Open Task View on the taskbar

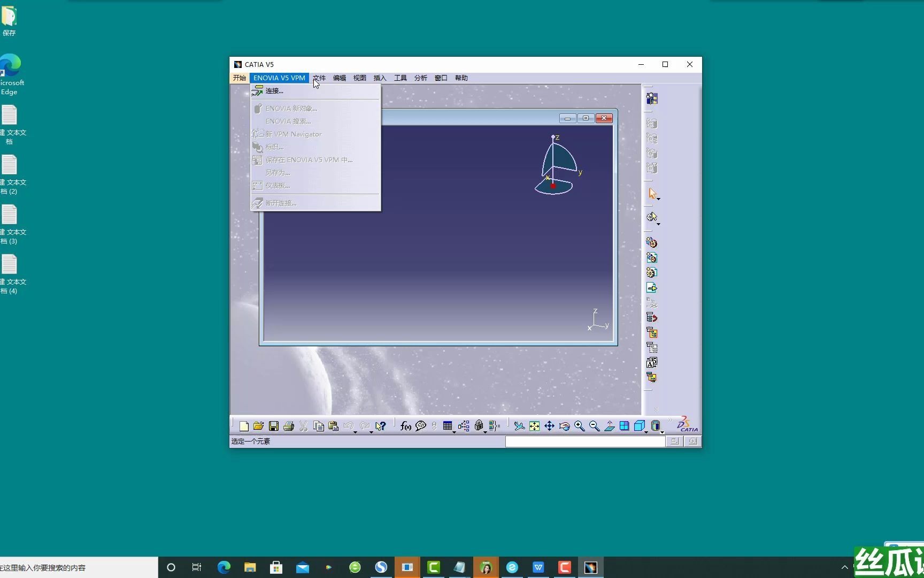[197, 567]
